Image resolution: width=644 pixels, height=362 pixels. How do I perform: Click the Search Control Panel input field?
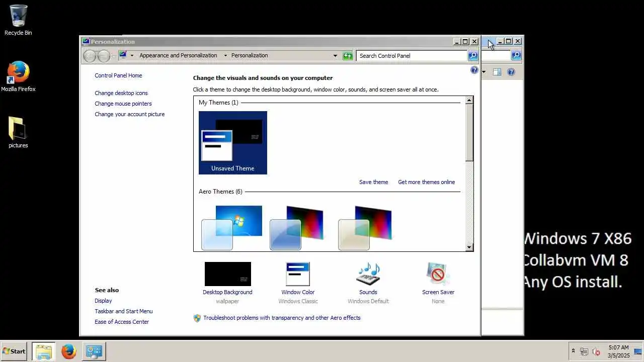412,56
